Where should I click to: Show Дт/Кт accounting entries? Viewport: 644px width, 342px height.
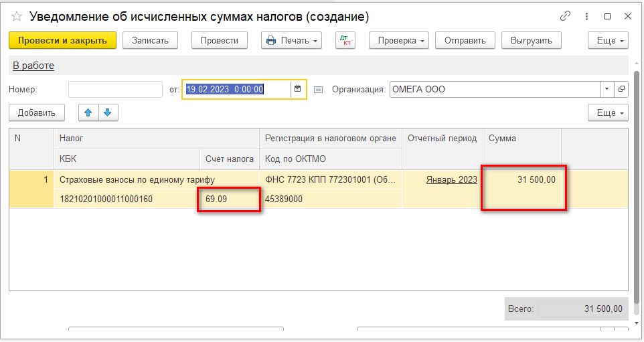345,40
